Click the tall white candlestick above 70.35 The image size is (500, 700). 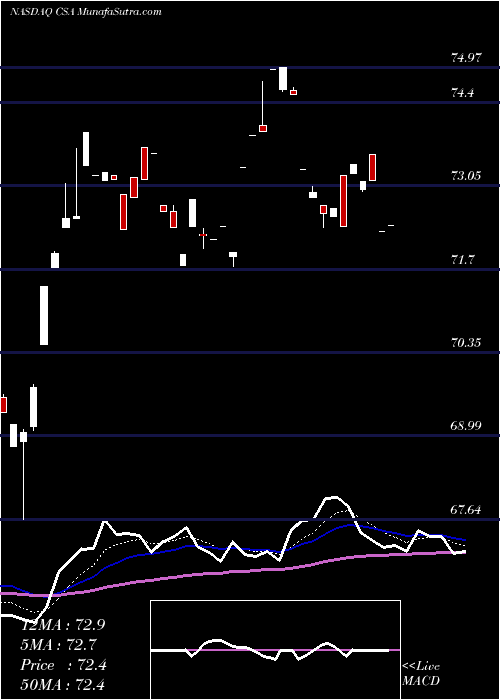click(x=44, y=315)
